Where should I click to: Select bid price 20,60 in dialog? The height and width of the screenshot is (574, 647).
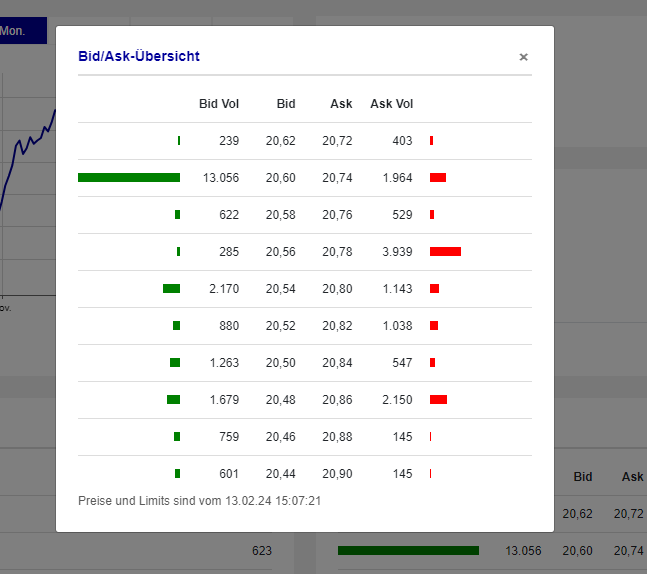click(281, 178)
